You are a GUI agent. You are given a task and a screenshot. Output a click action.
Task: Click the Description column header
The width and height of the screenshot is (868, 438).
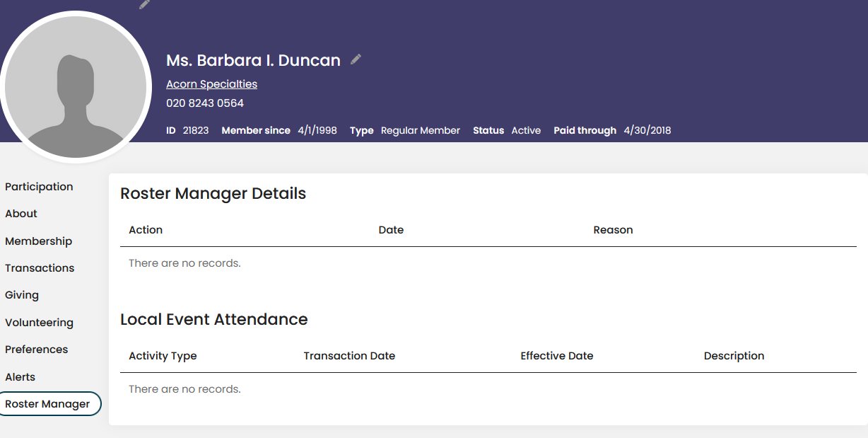click(x=734, y=356)
